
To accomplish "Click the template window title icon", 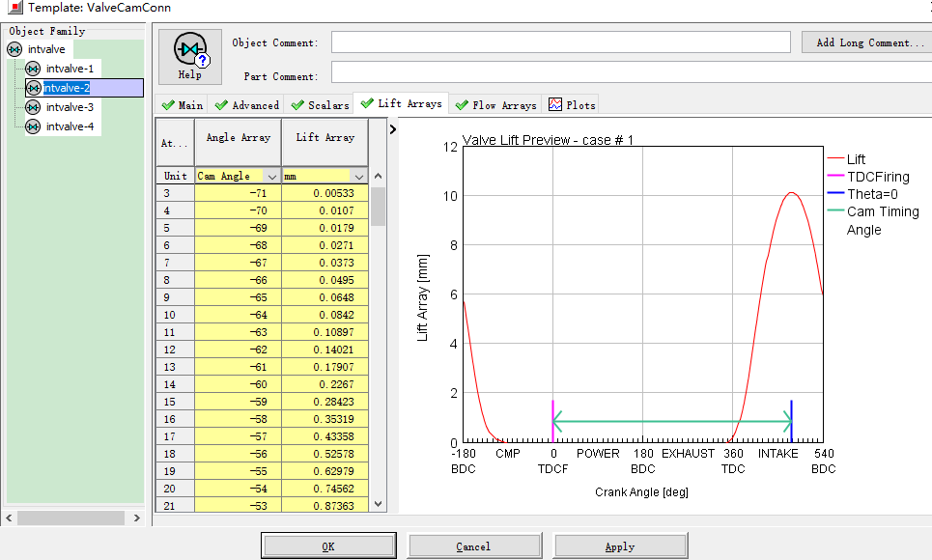I will [x=14, y=8].
